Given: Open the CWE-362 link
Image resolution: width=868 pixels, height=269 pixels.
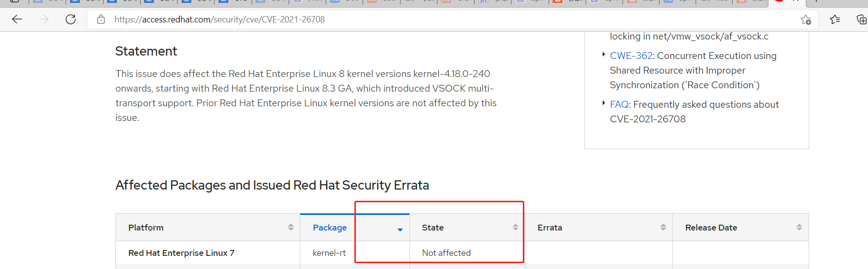Looking at the screenshot, I should tap(631, 56).
